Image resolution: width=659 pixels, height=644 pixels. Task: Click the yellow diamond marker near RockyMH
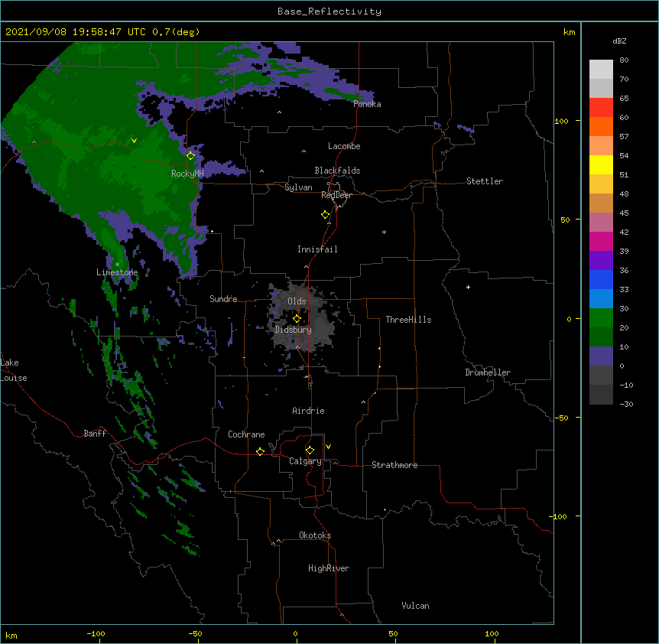point(190,156)
